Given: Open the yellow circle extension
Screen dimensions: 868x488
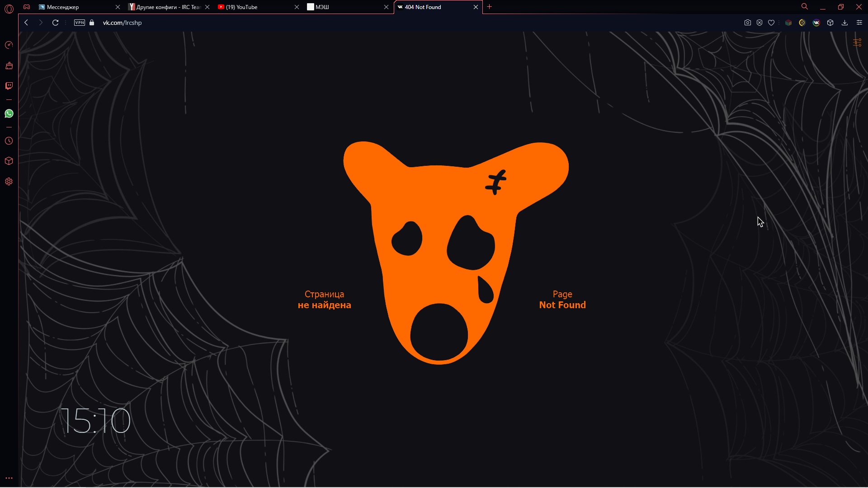Looking at the screenshot, I should pyautogui.click(x=802, y=23).
